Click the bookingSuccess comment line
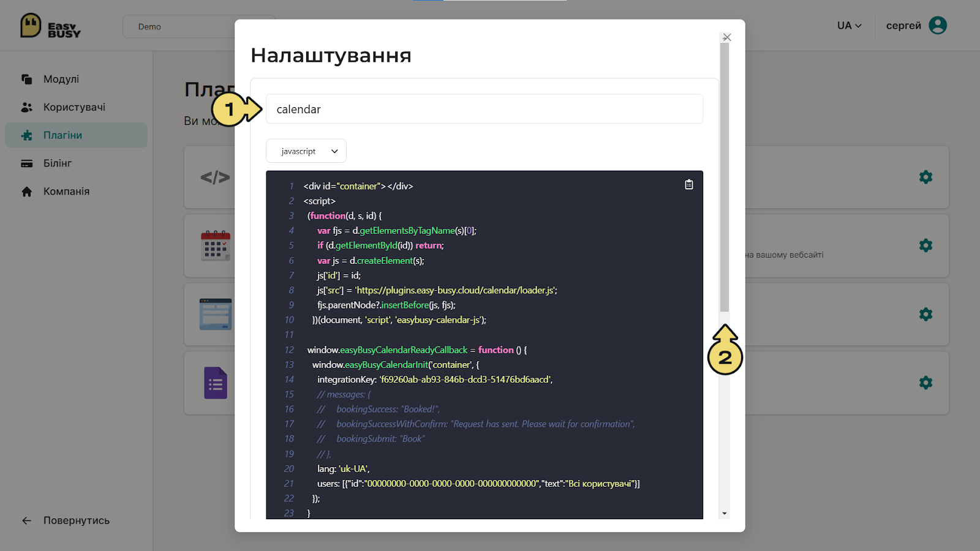The height and width of the screenshot is (551, 980). [378, 409]
